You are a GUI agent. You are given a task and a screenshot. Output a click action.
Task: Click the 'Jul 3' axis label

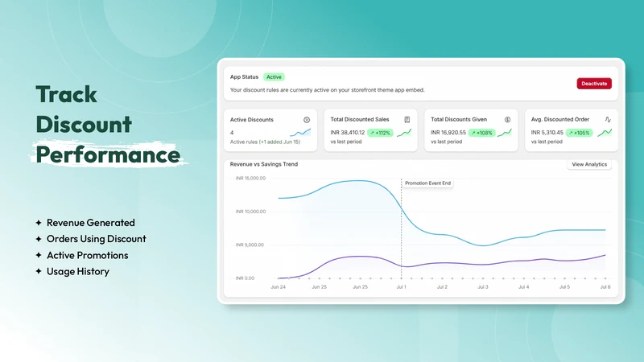coord(483,287)
